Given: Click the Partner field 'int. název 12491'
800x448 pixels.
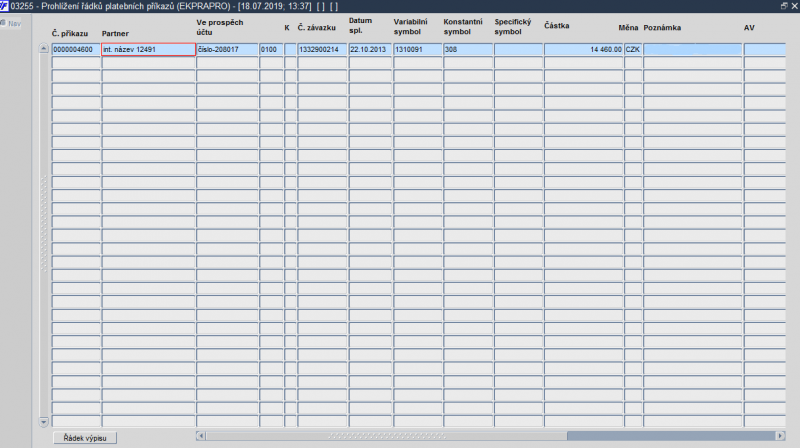Looking at the screenshot, I should [x=148, y=49].
